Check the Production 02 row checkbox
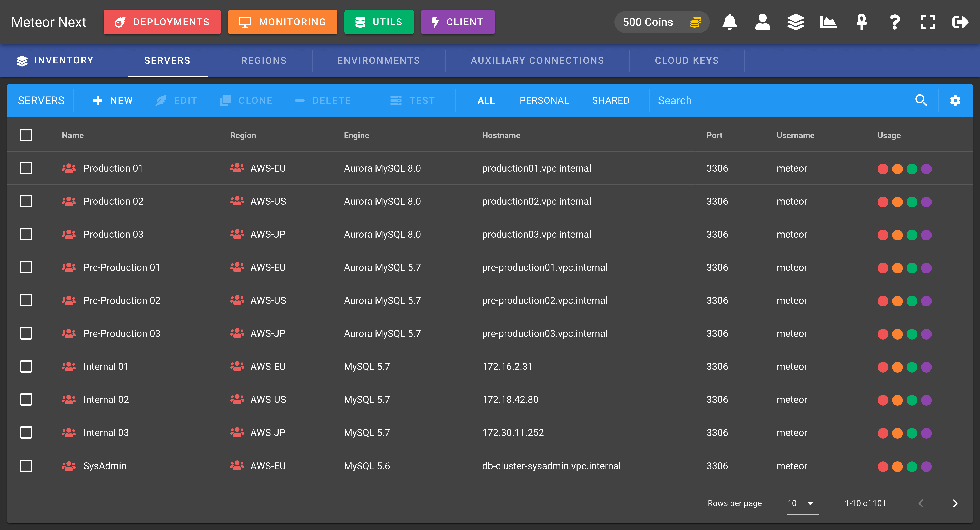 point(26,201)
